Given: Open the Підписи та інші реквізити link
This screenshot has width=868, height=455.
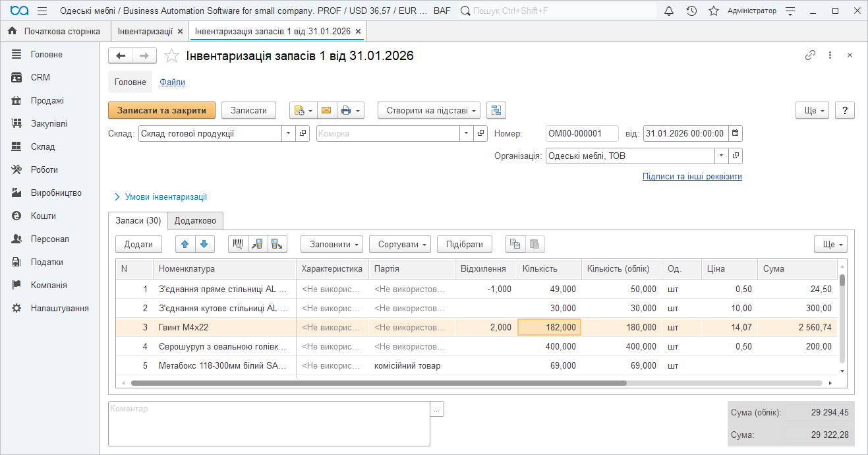Looking at the screenshot, I should (x=692, y=177).
